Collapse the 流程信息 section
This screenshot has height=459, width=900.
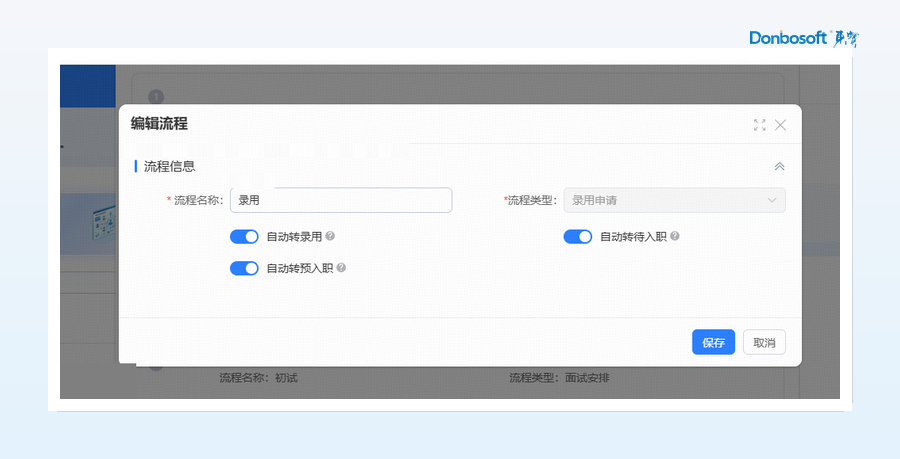pyautogui.click(x=779, y=166)
